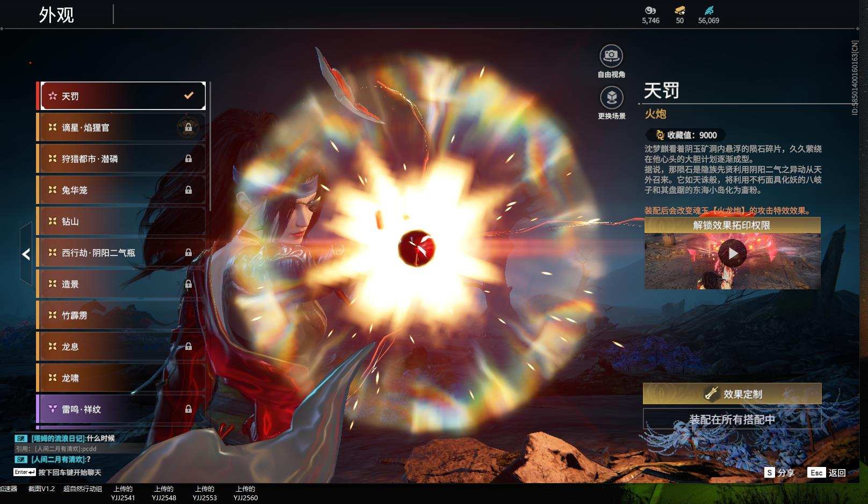
Task: Open desktop item 上传的 YJJ2548
Action: click(164, 493)
